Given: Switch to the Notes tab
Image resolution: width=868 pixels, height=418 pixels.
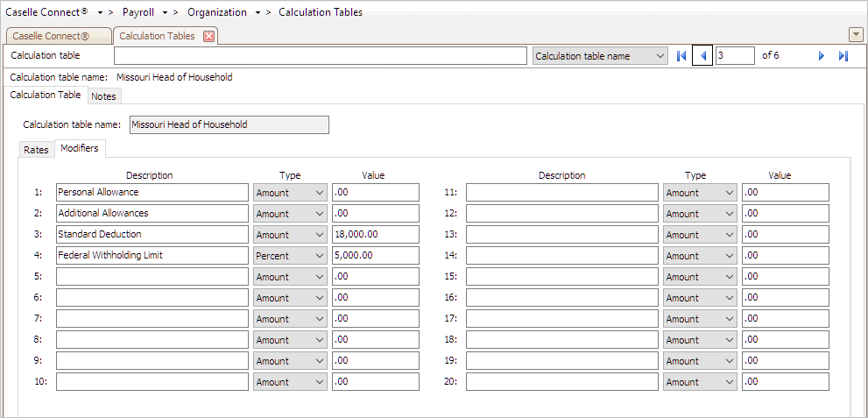Looking at the screenshot, I should pyautogui.click(x=103, y=96).
